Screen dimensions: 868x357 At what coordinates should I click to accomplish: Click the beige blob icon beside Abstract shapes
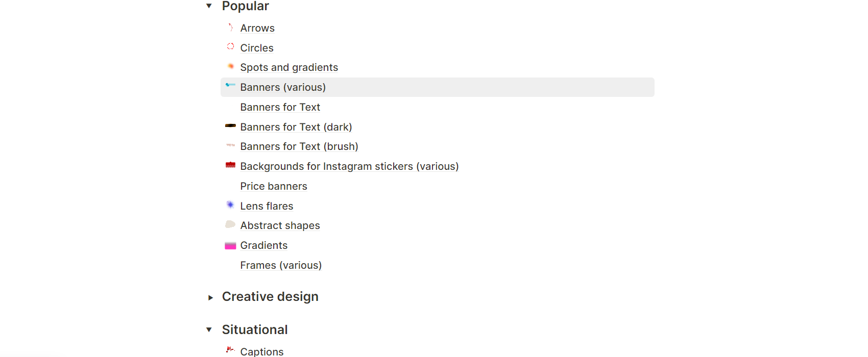coord(230,225)
